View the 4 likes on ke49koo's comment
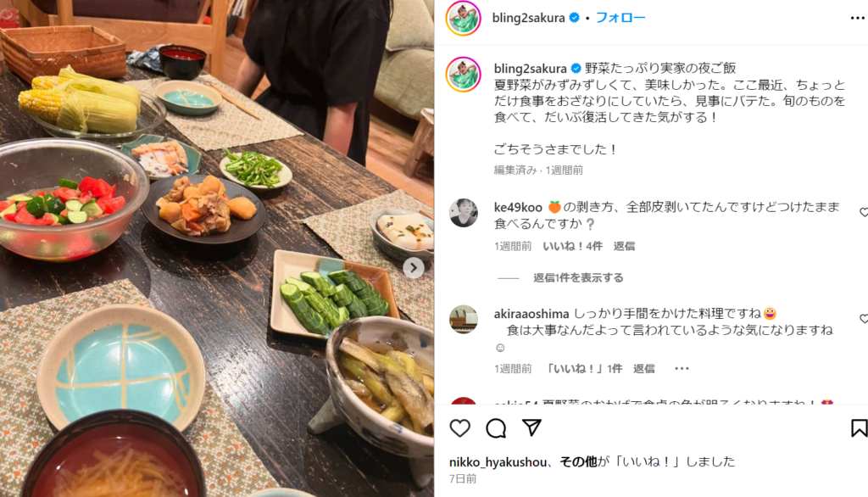Screen dimensions: 868x497 pyautogui.click(x=572, y=246)
